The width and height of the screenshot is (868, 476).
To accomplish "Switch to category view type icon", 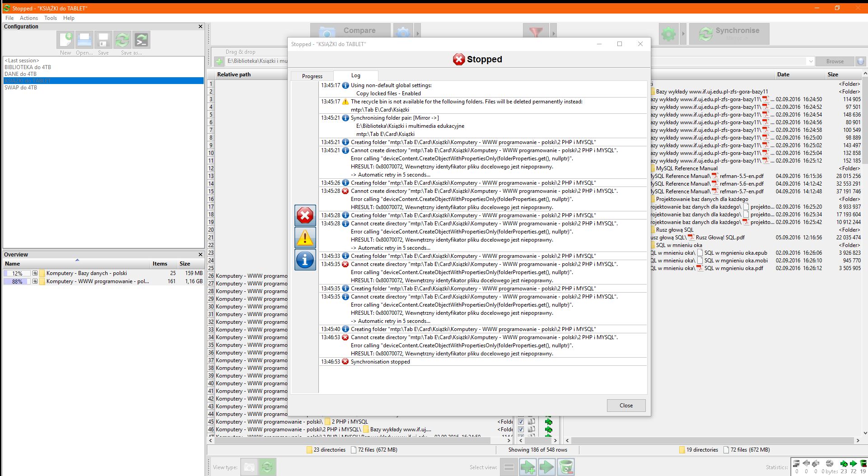I will point(249,467).
